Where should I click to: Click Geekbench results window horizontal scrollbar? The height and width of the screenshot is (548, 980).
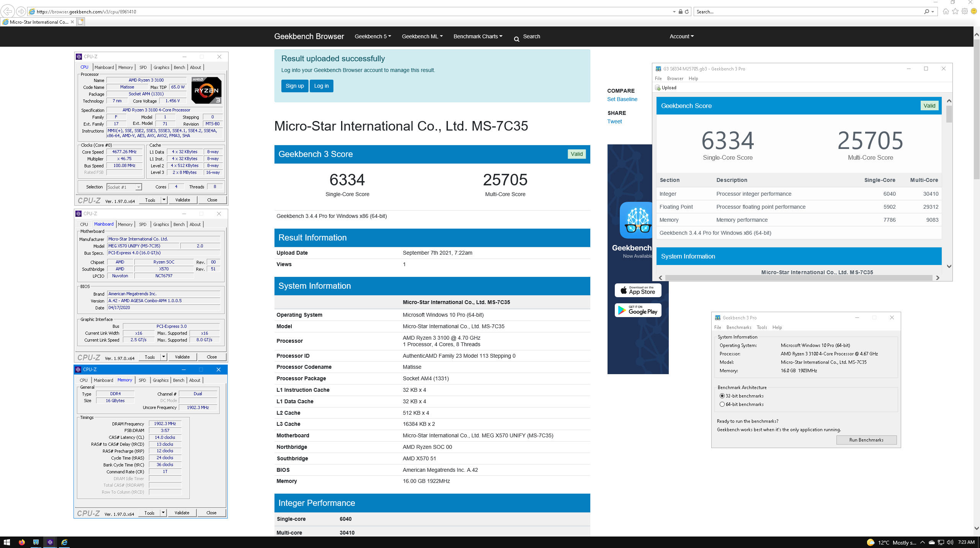(x=799, y=278)
